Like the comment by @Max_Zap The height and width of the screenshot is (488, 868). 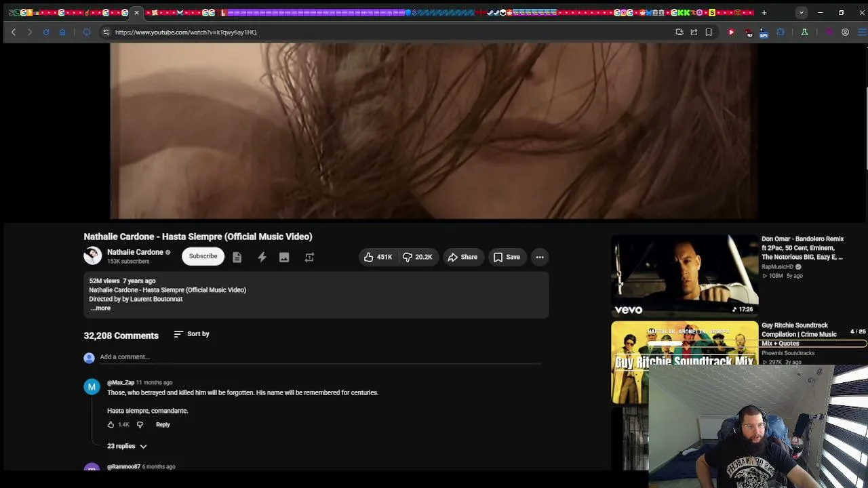pos(111,425)
